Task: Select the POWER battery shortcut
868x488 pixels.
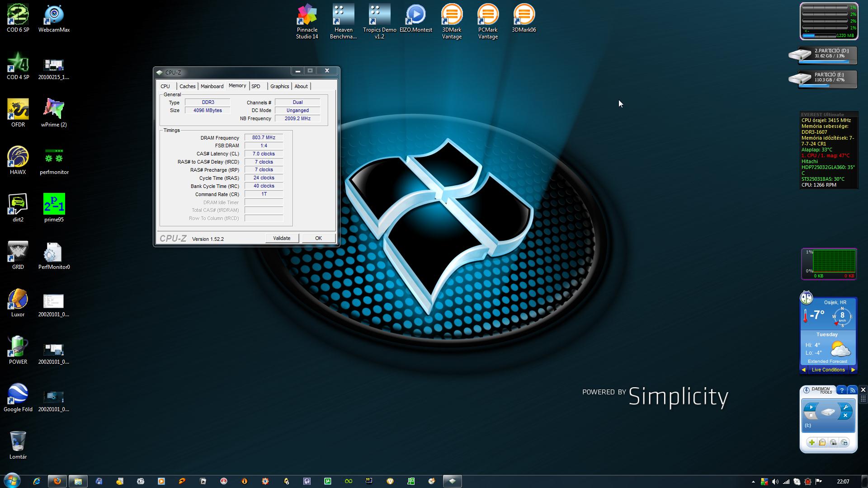Action: [x=18, y=350]
